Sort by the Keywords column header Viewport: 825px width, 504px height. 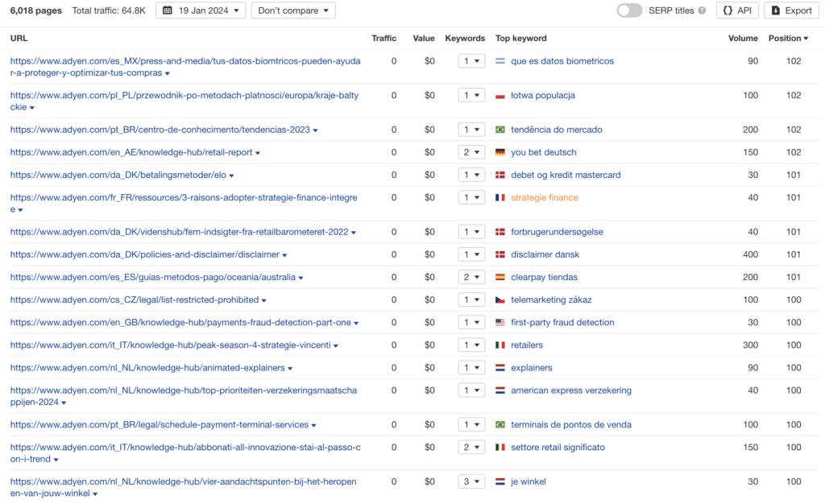465,39
